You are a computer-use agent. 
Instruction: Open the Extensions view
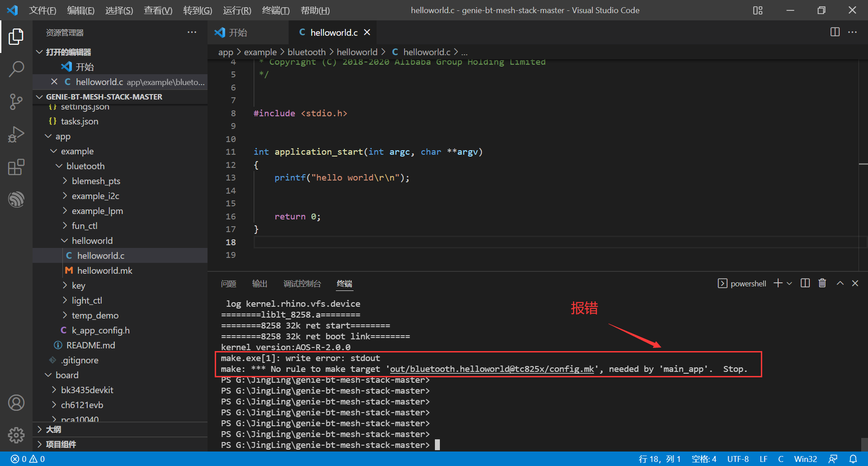tap(16, 167)
